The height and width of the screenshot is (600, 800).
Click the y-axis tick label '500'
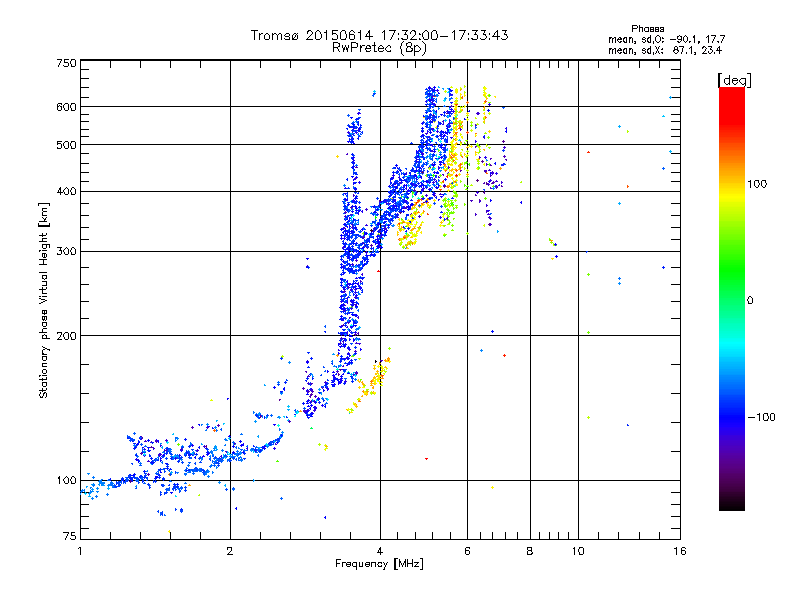(x=66, y=145)
